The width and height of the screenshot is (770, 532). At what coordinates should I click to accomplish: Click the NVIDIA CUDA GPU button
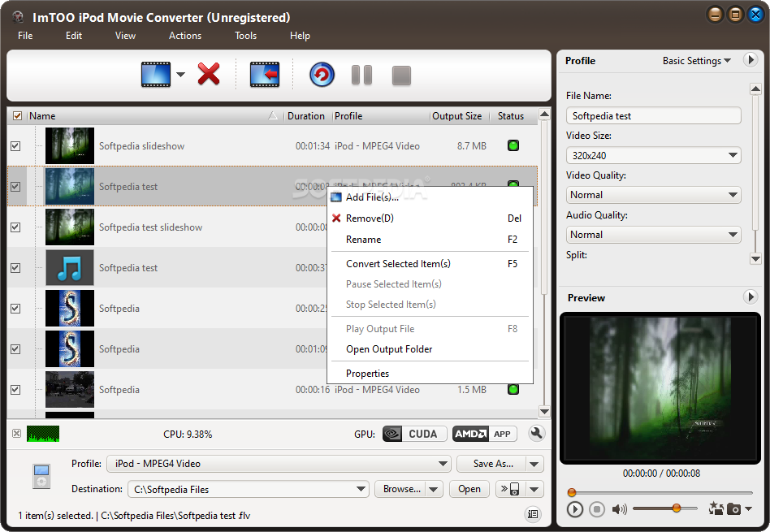point(414,434)
